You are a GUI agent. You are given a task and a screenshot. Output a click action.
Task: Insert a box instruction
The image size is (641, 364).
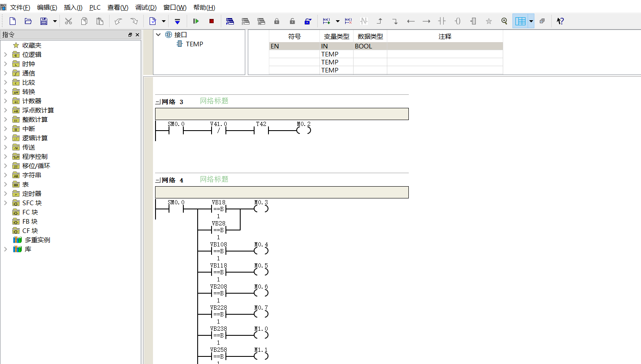click(473, 21)
